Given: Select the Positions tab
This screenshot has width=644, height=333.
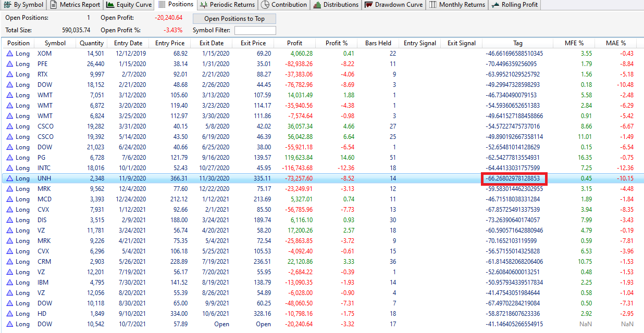Looking at the screenshot, I should point(176,5).
